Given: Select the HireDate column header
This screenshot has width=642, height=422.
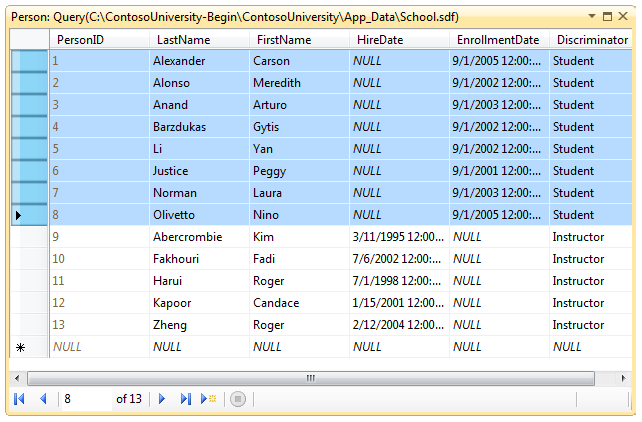Looking at the screenshot, I should point(399,40).
